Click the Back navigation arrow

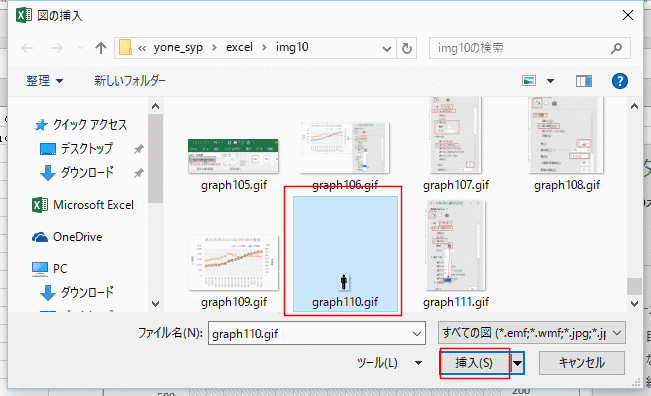point(27,48)
